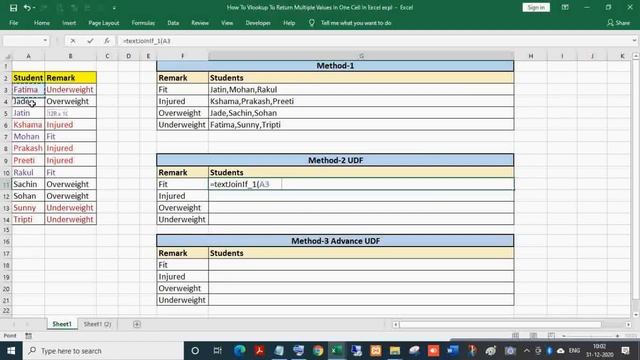Click the macro recording icon in status bar
Image resolution: width=640 pixels, height=360 pixels.
pyautogui.click(x=28, y=336)
